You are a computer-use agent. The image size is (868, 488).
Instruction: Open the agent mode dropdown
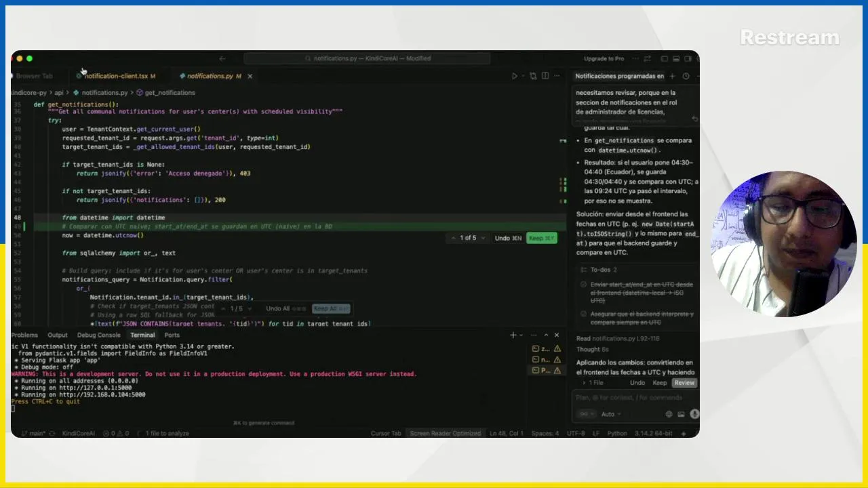coord(586,414)
